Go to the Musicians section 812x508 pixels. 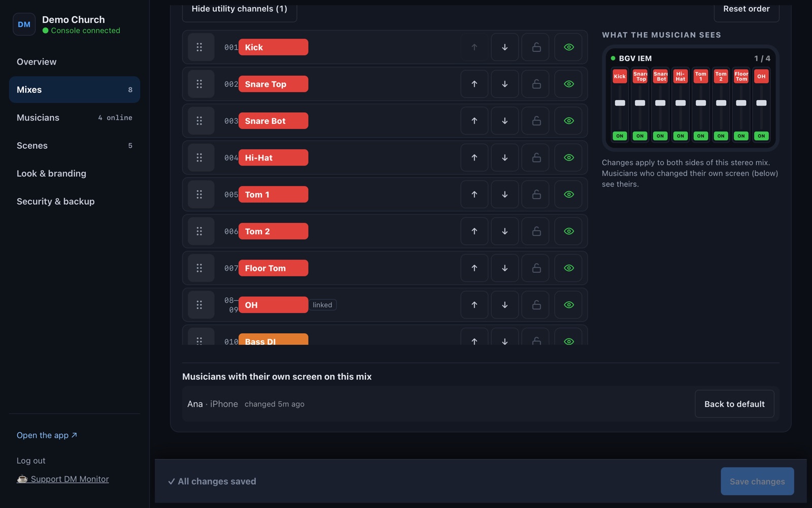coord(75,117)
